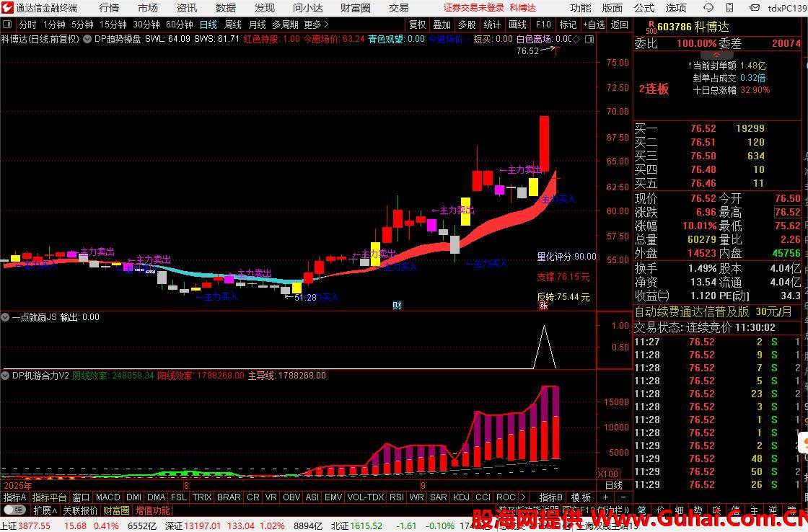Open the mail message icon in title bar
Screen dimensions: 808x532
click(x=754, y=8)
